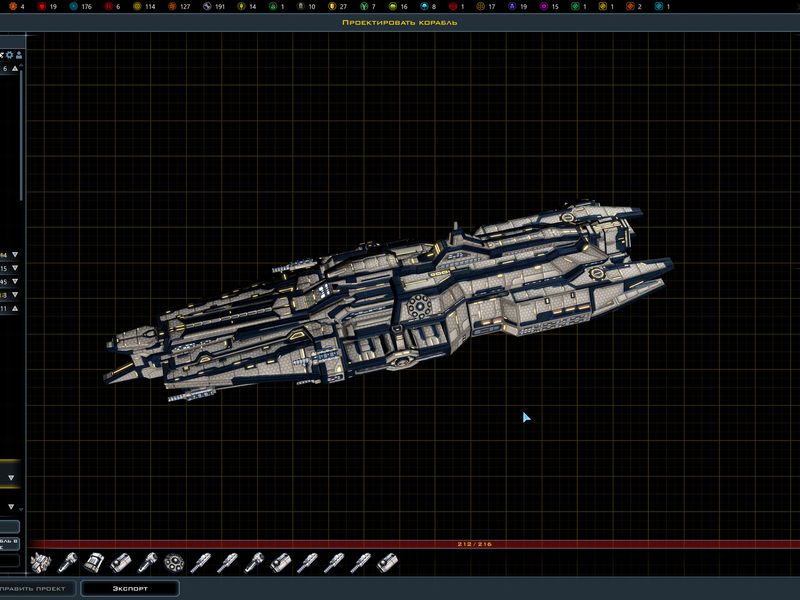The width and height of the screenshot is (800, 600).
Task: Click the resource icon showing 10
Action: (x=301, y=7)
